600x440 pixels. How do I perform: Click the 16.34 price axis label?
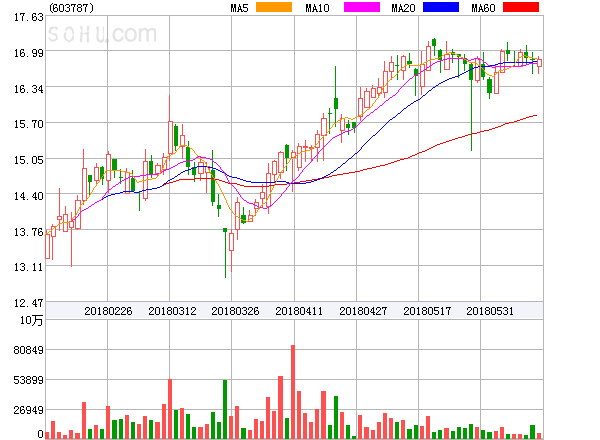click(x=29, y=89)
